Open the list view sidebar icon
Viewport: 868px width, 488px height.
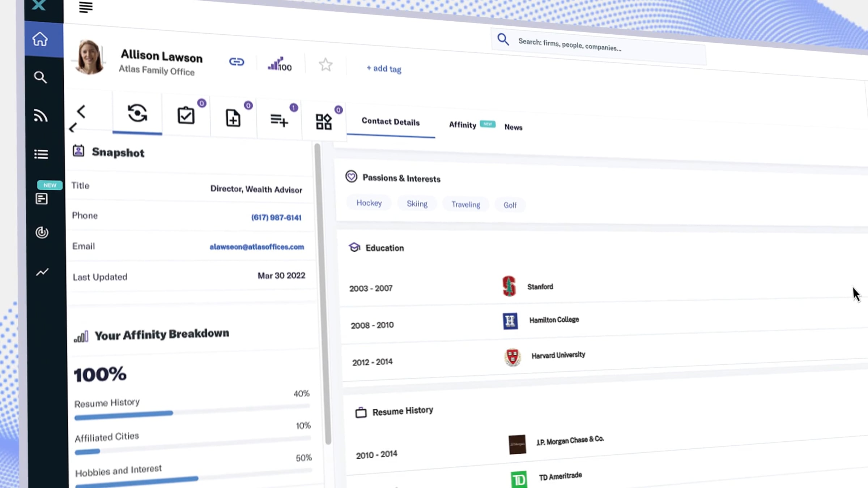41,154
